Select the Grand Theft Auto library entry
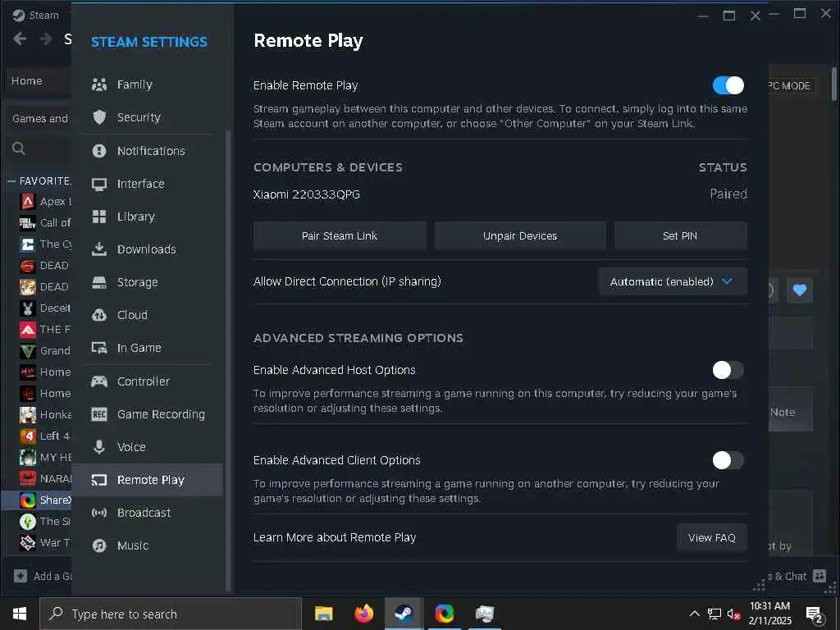Viewport: 840px width, 630px height. click(38, 351)
